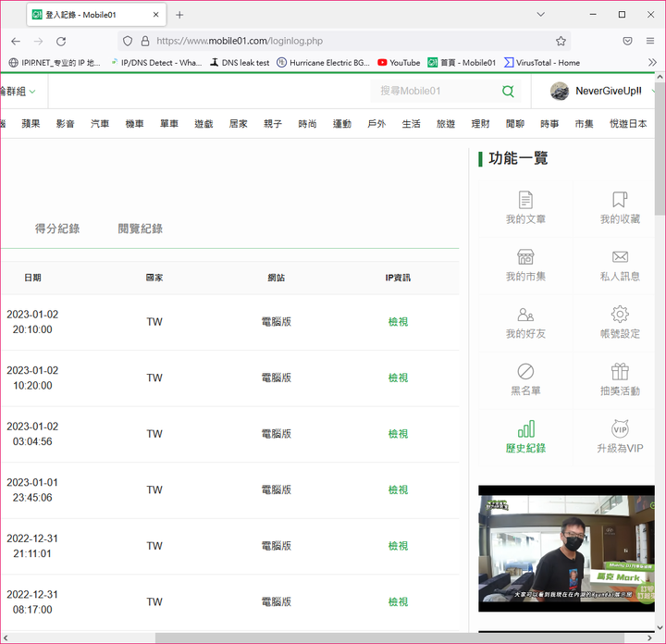Reload the current page
The height and width of the screenshot is (644, 666).
click(x=61, y=42)
